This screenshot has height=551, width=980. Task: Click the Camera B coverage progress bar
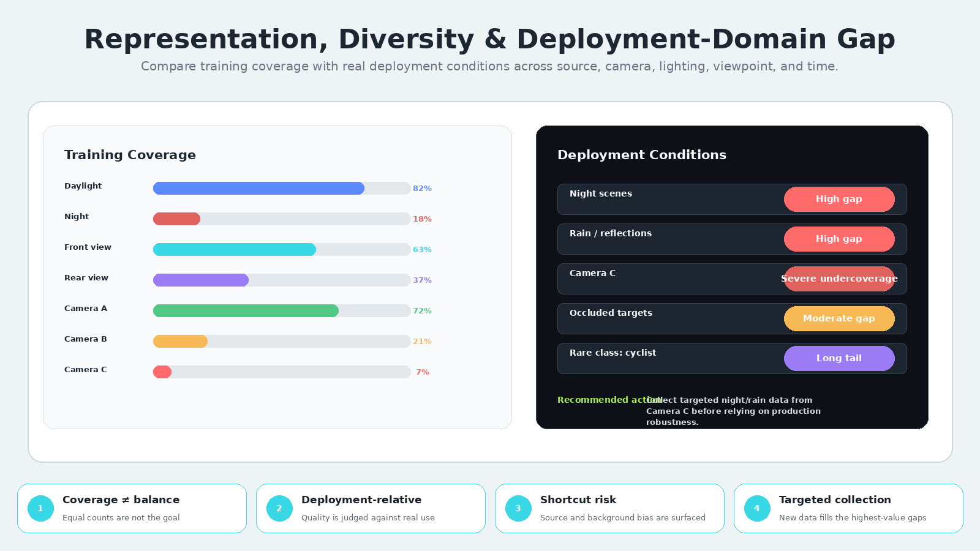coord(282,341)
